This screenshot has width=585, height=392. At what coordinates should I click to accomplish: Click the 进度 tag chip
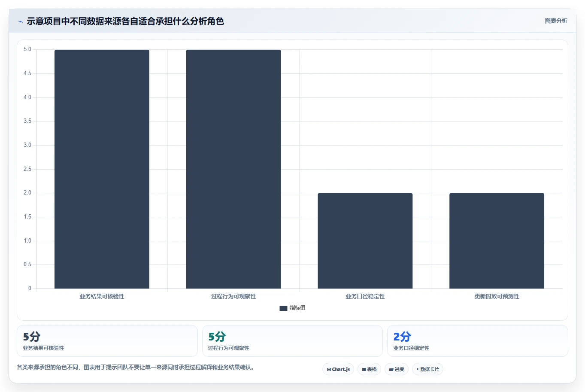[396, 369]
